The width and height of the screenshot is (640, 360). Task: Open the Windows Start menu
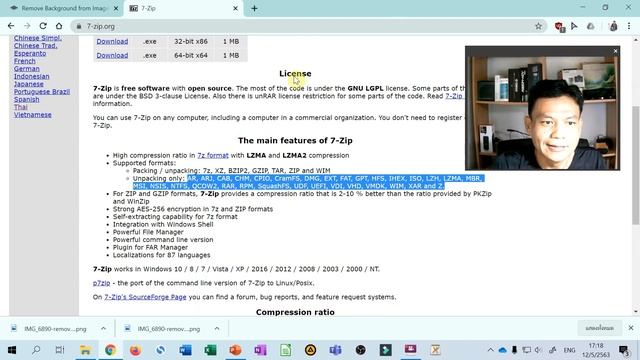12,350
